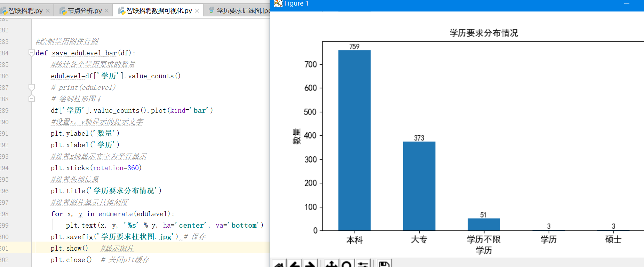The height and width of the screenshot is (267, 644).
Task: Collapse the save_eduLevel_bar function fold marker
Action: (x=31, y=53)
